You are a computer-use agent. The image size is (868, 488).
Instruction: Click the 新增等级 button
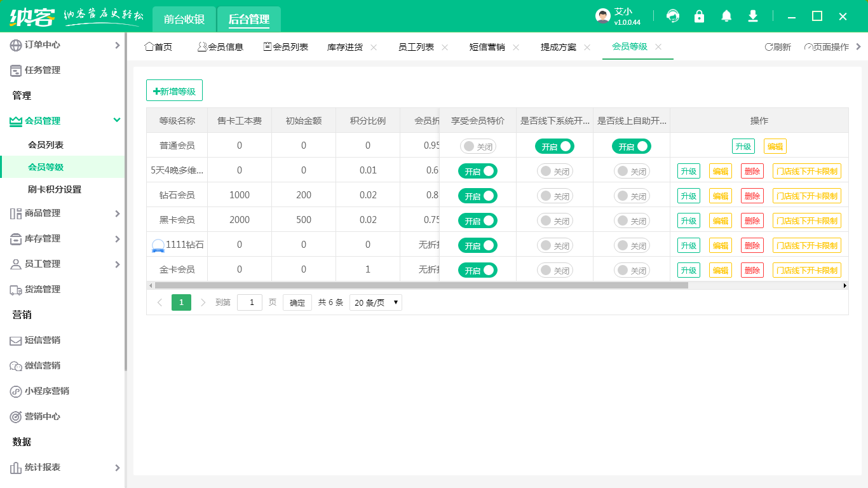pyautogui.click(x=174, y=91)
